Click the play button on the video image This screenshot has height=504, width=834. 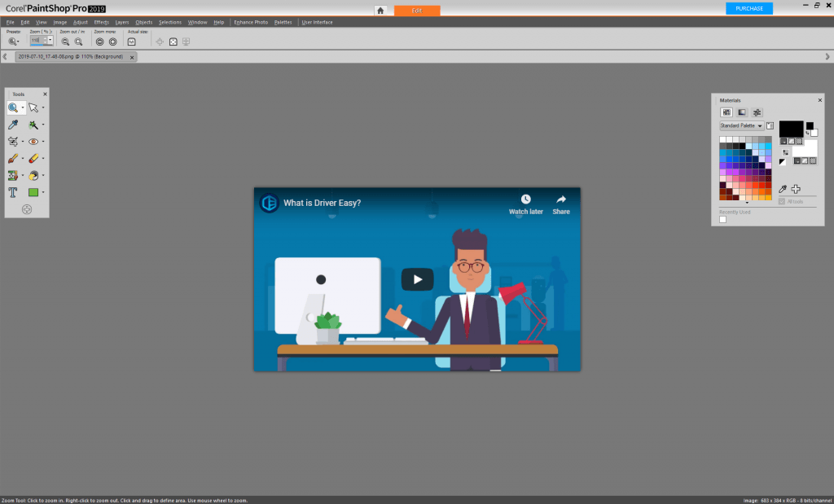point(418,279)
